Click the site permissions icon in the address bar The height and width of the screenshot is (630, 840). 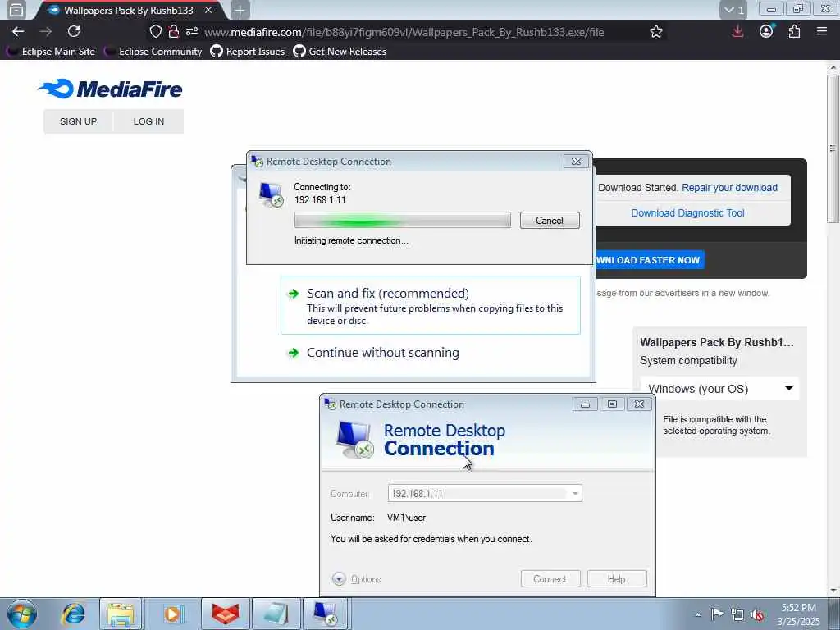point(192,32)
